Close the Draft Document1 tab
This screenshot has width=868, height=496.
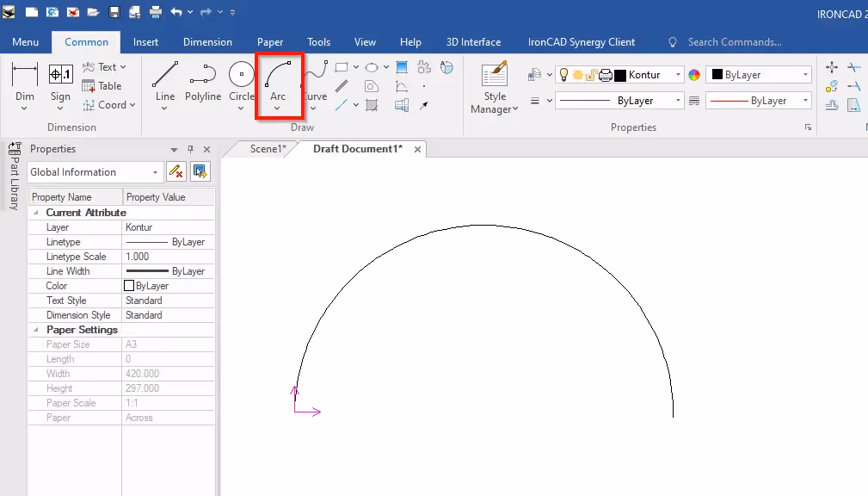pyautogui.click(x=418, y=149)
